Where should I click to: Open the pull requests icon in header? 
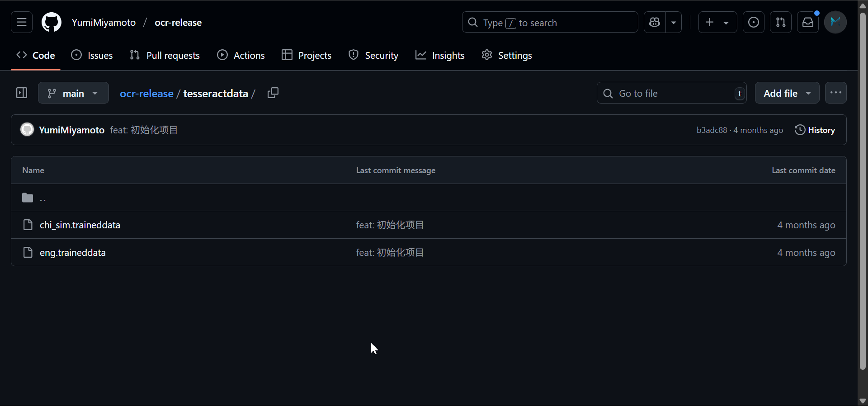coord(780,22)
